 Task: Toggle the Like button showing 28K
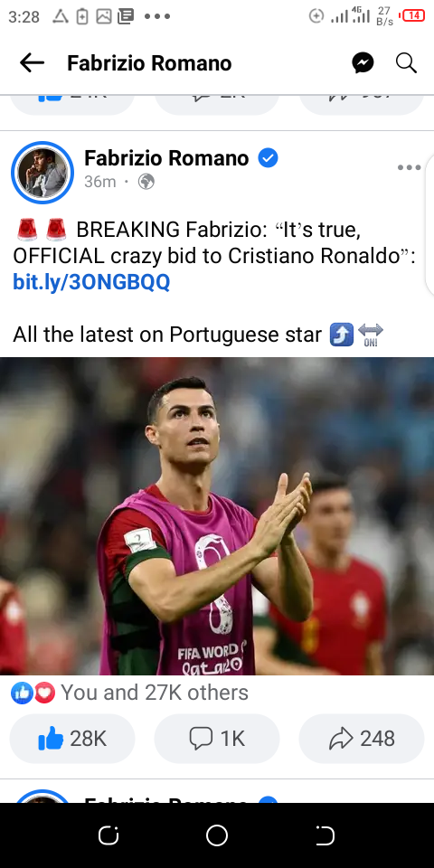point(72,739)
